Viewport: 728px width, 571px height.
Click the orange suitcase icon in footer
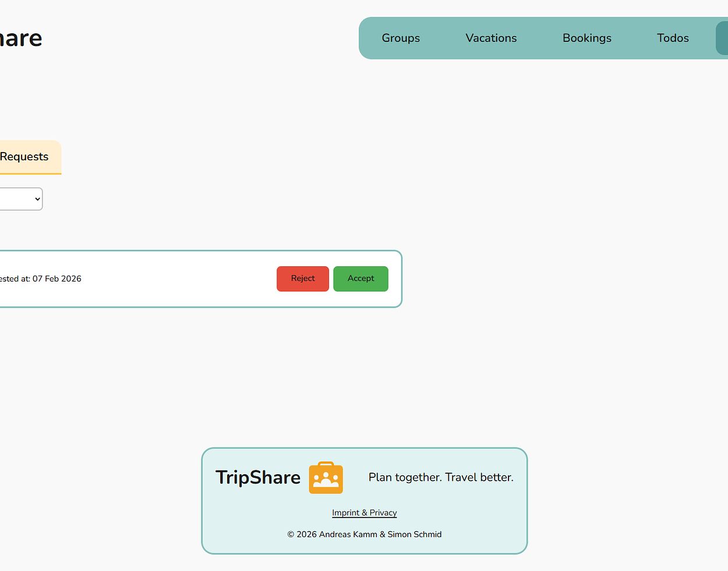pyautogui.click(x=326, y=478)
